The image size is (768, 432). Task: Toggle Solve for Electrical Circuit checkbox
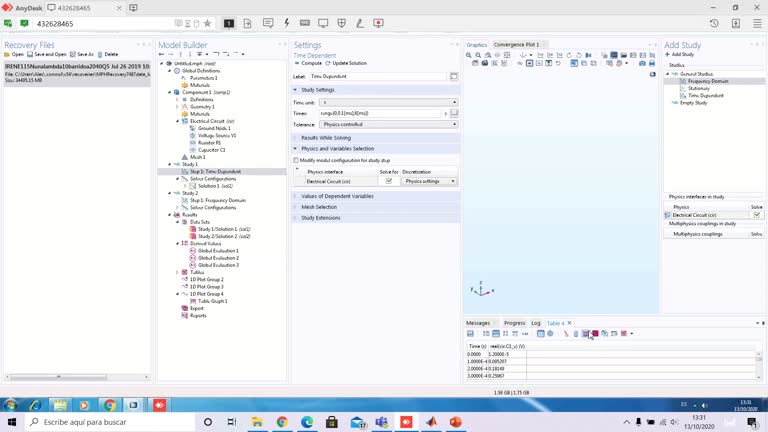[x=388, y=181]
